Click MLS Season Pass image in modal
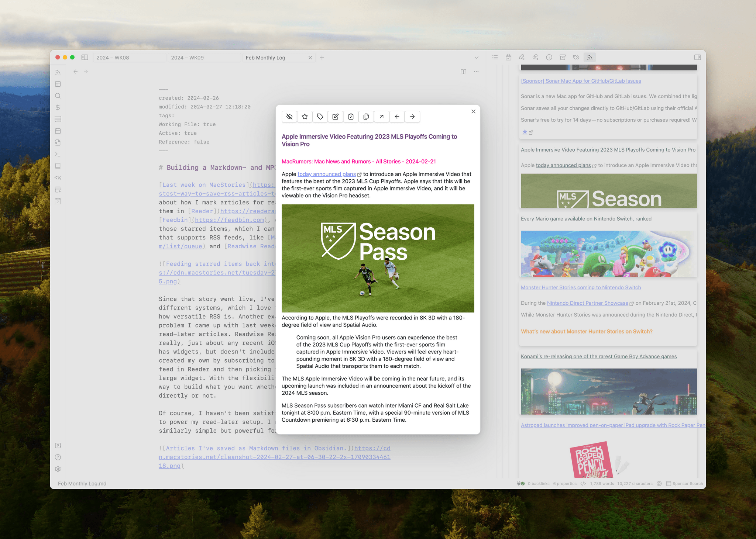 [x=378, y=258]
